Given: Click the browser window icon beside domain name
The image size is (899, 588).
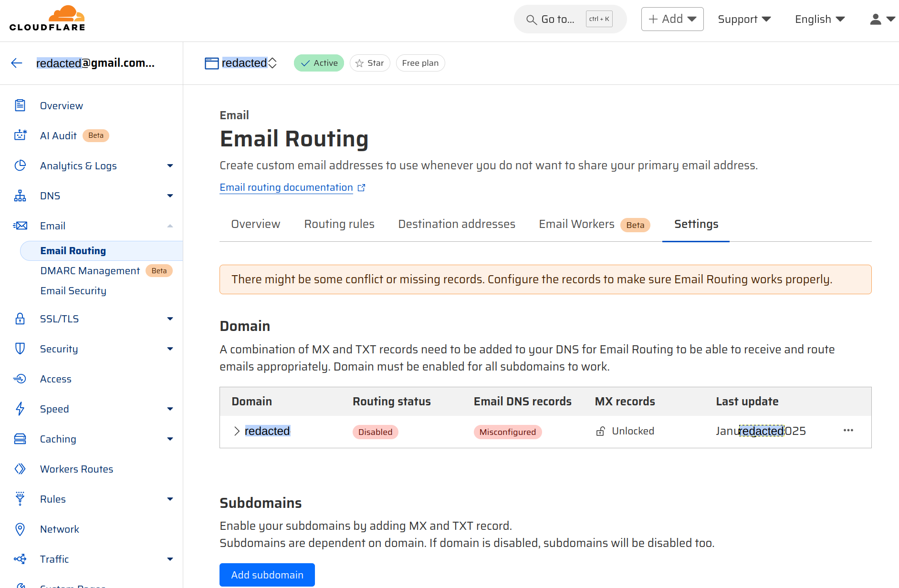Looking at the screenshot, I should 211,63.
